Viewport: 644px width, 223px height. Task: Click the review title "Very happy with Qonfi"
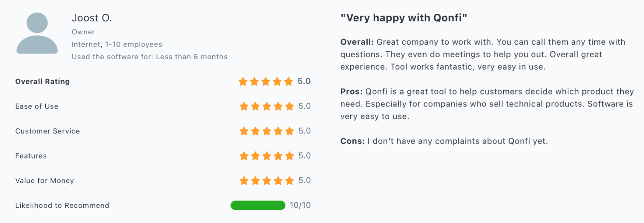pyautogui.click(x=404, y=18)
